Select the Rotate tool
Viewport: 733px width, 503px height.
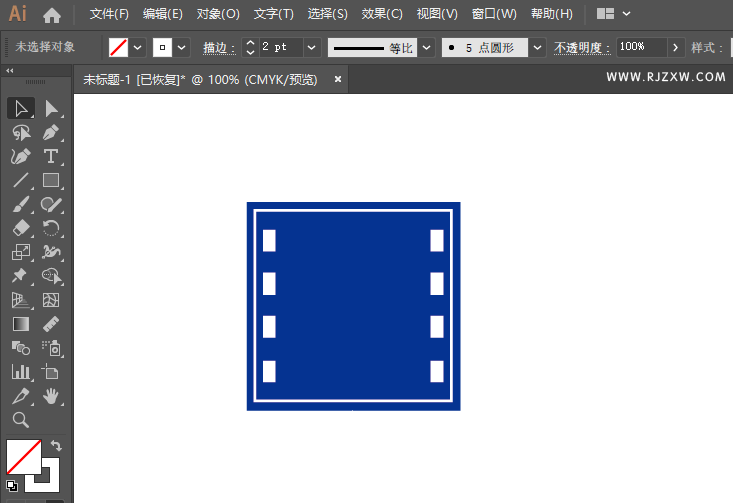pos(51,228)
